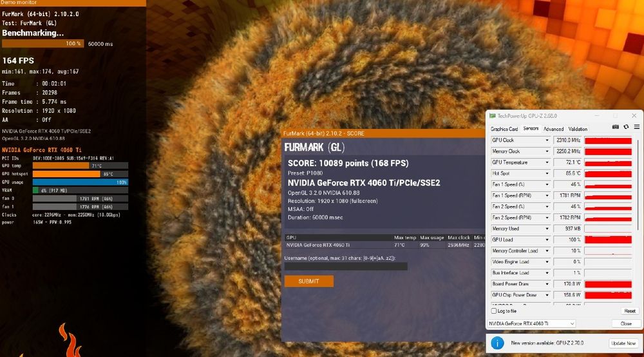Select the Sensors tab
Screen dimensions: 644x357
[531, 129]
